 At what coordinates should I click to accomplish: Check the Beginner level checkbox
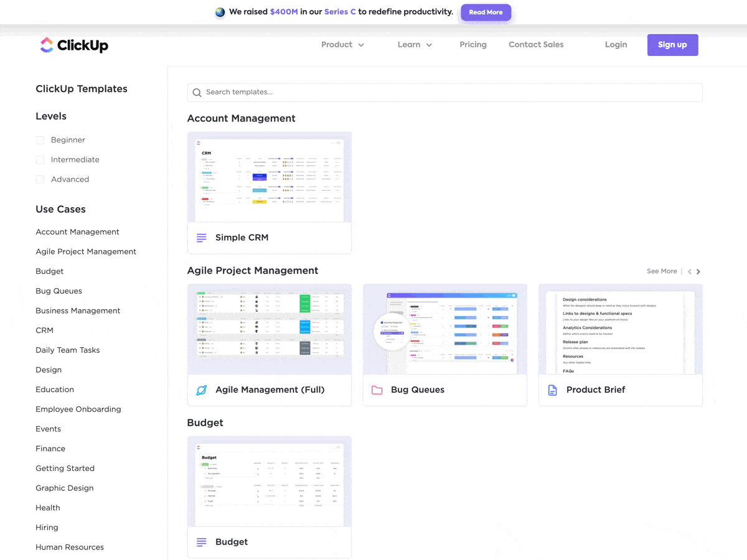[40, 141]
